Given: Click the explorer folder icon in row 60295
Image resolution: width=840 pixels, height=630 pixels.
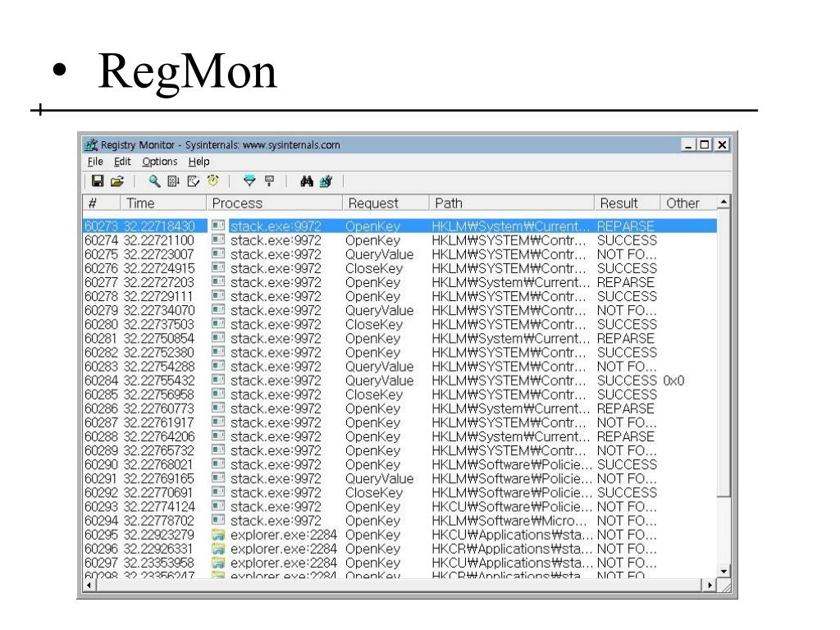Looking at the screenshot, I should tap(218, 534).
